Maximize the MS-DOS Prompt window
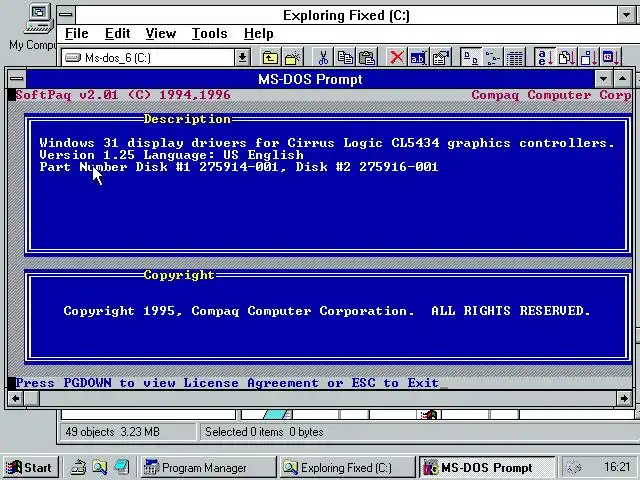The image size is (640, 480). pos(623,79)
